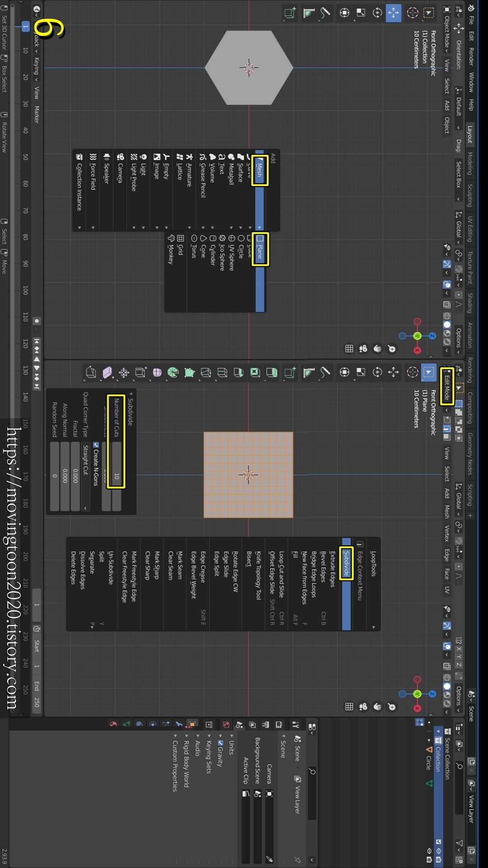The image size is (488, 868).
Task: Select the Loop Cut tool
Action: 222,372
